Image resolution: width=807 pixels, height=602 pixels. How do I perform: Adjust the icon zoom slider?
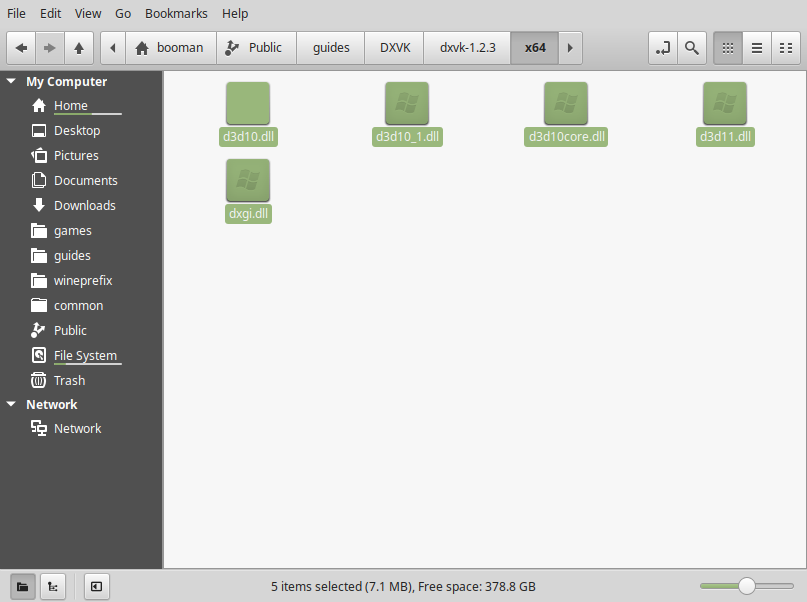747,586
